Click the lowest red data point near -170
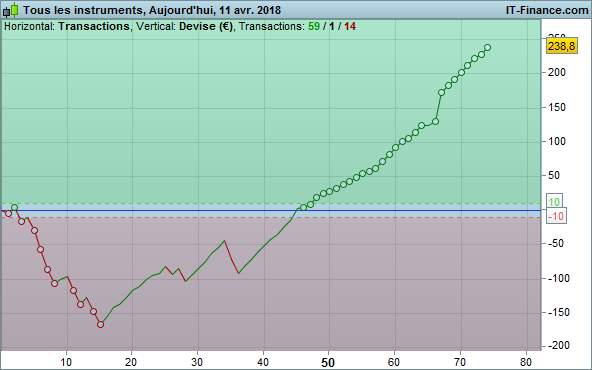Screen dimensions: 592x370 coord(100,324)
